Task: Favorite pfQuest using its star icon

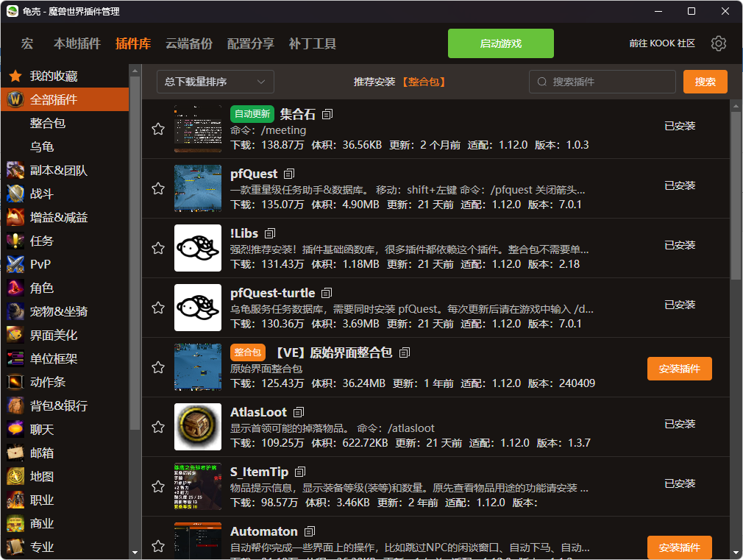Action: (x=158, y=188)
